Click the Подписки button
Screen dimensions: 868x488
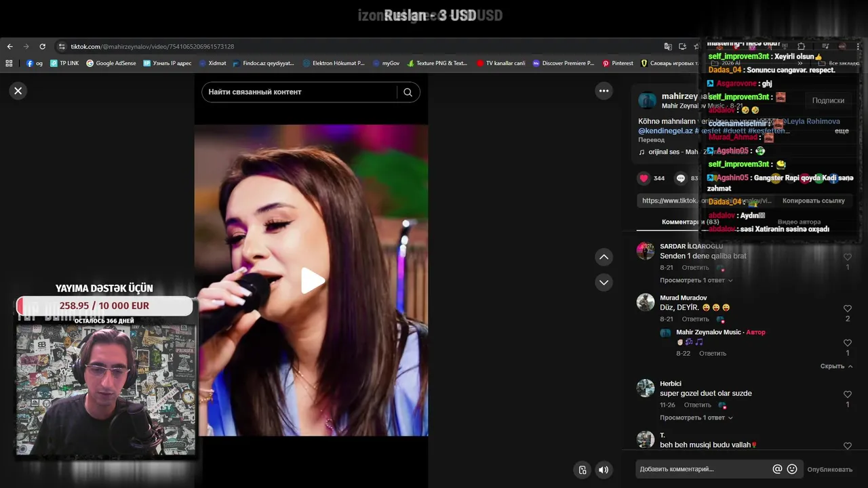(828, 100)
